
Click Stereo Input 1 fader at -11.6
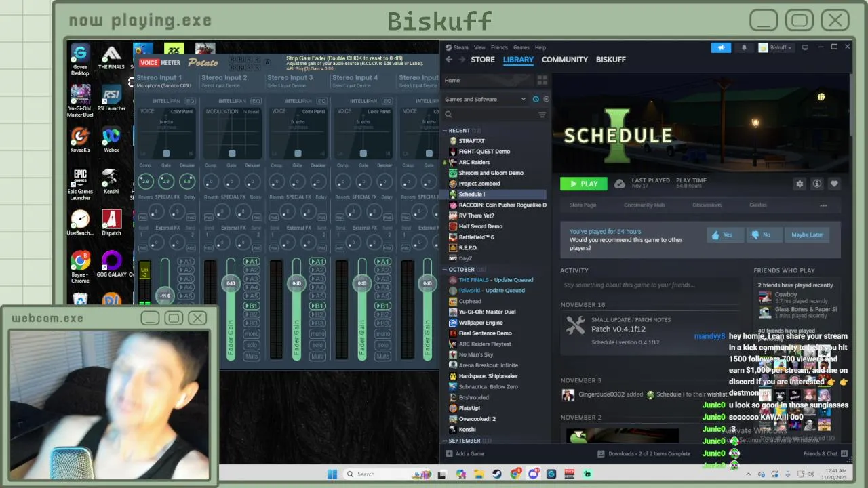pyautogui.click(x=165, y=296)
